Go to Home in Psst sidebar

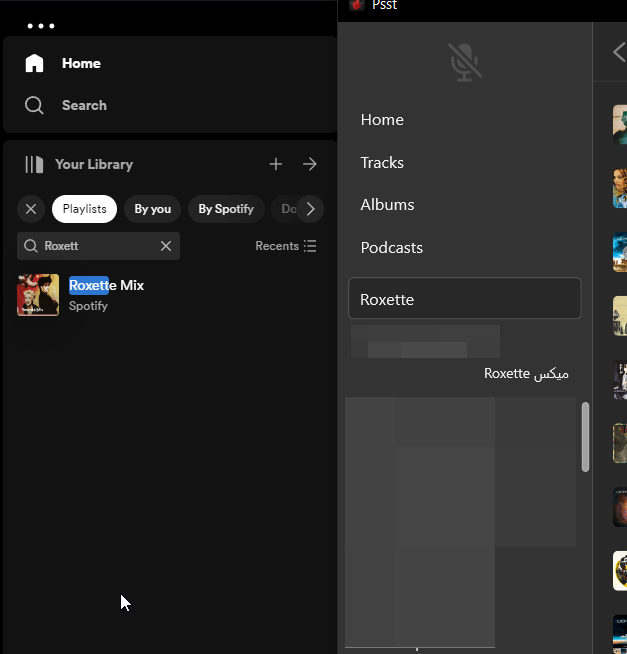pos(382,120)
